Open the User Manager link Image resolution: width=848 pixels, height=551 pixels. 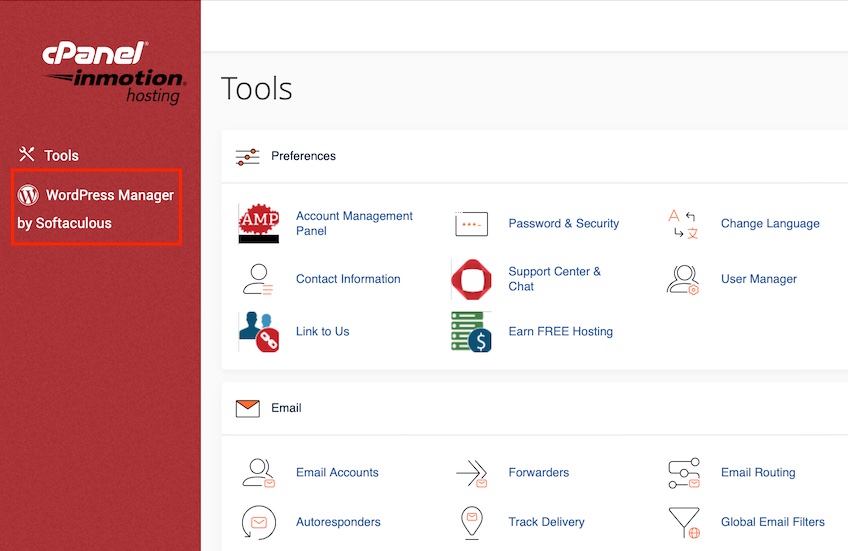[x=759, y=279]
